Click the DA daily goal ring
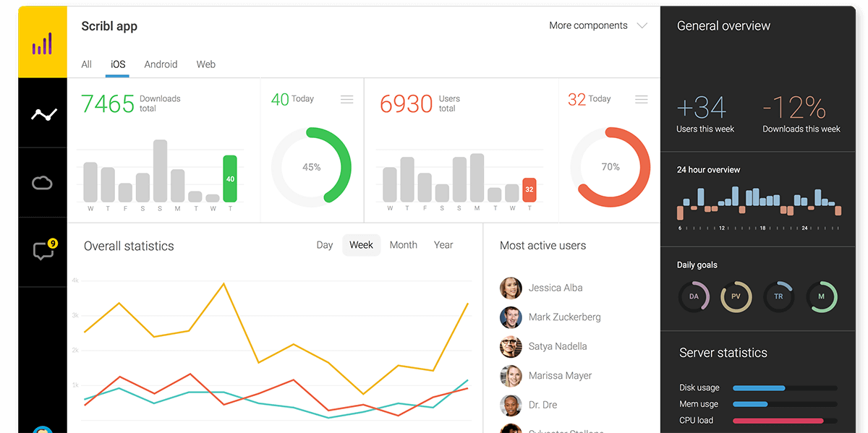The image size is (868, 433). [x=694, y=296]
